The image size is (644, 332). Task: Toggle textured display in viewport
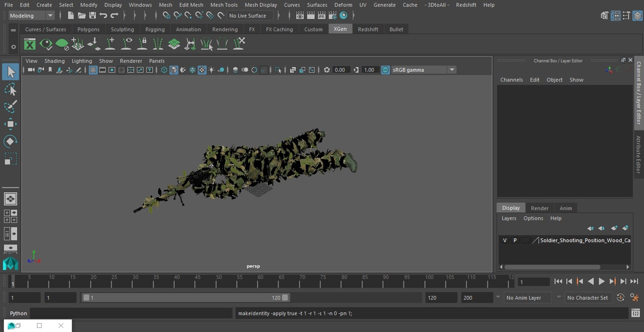coord(202,70)
